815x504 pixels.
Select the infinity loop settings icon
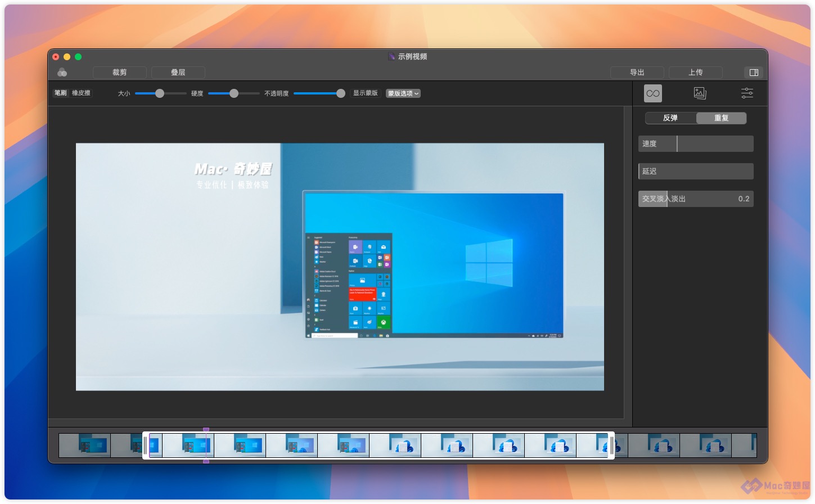click(x=653, y=93)
